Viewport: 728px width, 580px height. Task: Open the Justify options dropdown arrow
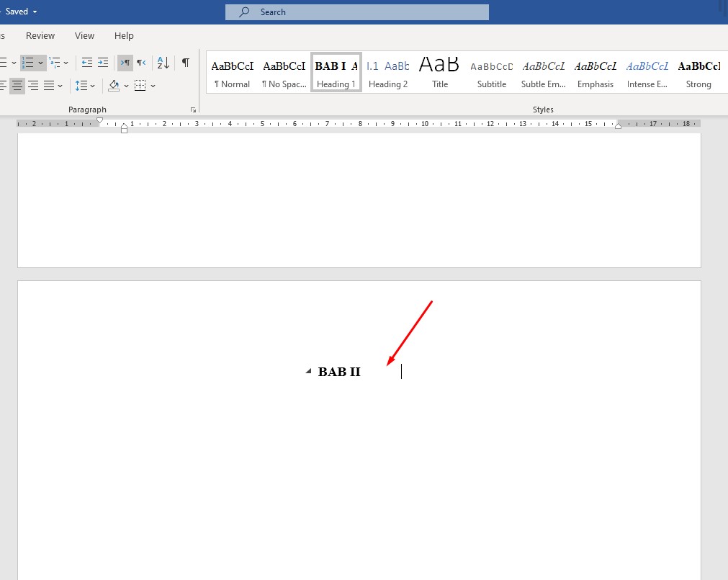pos(60,86)
